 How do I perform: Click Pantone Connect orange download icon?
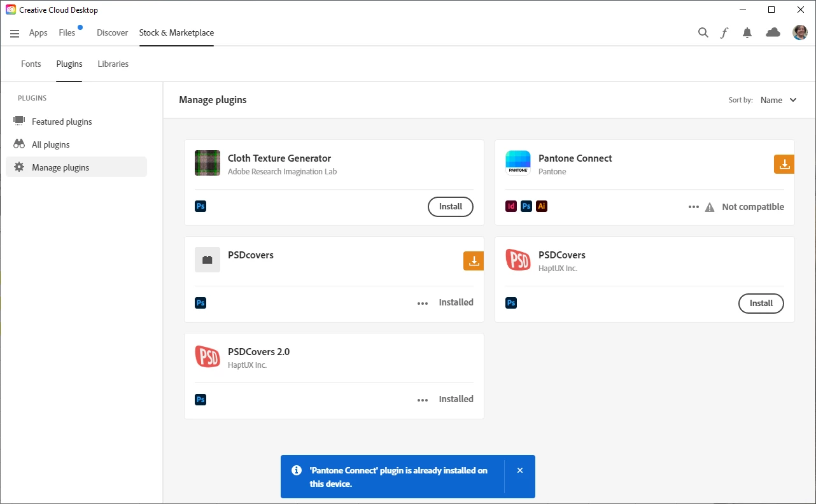coord(784,164)
